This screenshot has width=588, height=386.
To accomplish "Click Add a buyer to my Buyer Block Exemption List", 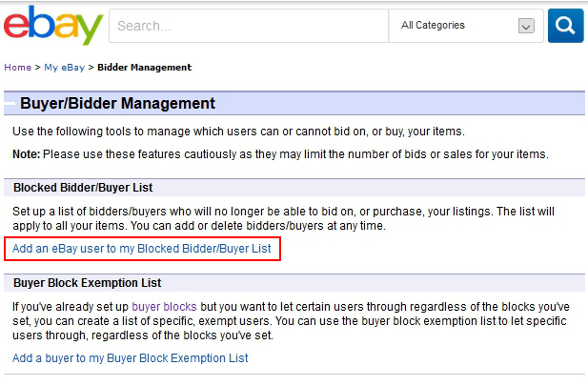I will 131,358.
